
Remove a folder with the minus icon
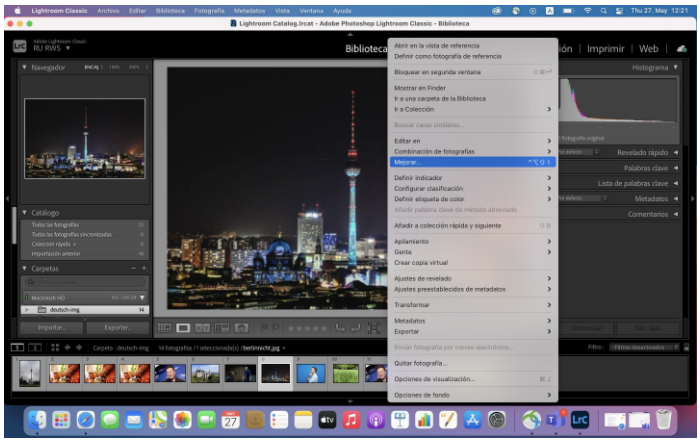tap(133, 268)
